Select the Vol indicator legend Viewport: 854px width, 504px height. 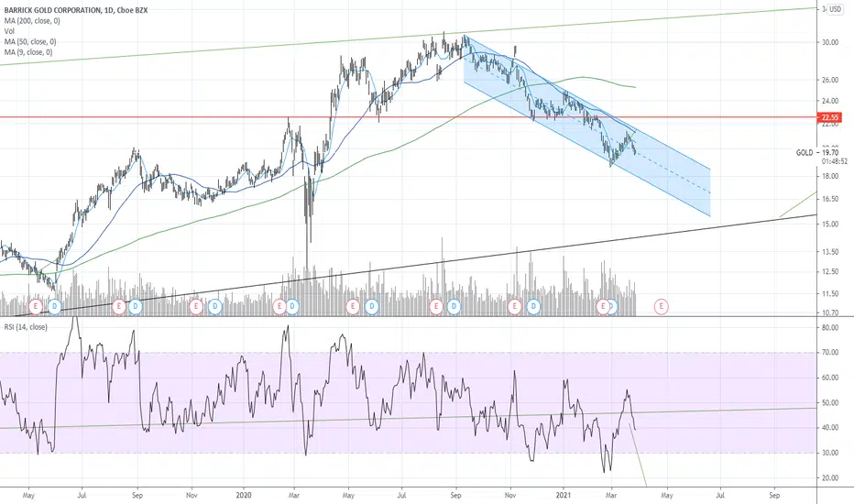click(x=9, y=31)
